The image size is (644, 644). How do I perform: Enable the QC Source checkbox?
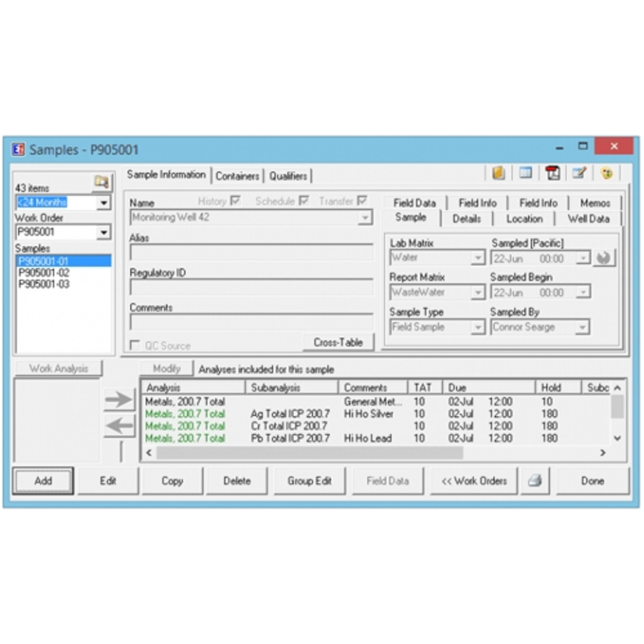(x=135, y=345)
